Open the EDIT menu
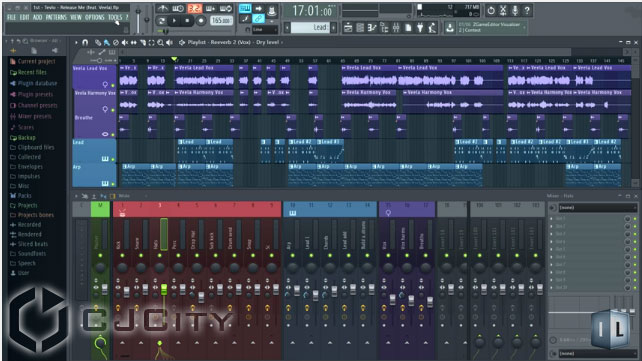The width and height of the screenshot is (642, 361). pyautogui.click(x=24, y=17)
